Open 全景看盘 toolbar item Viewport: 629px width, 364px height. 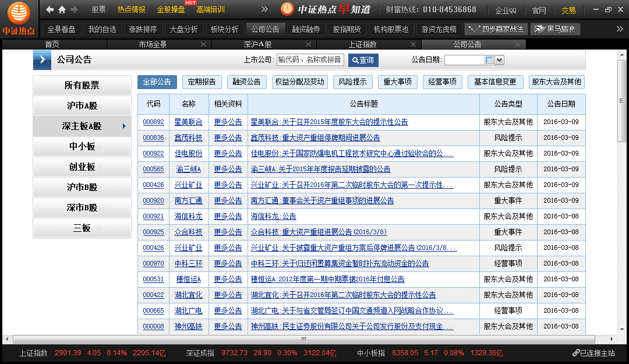(61, 29)
